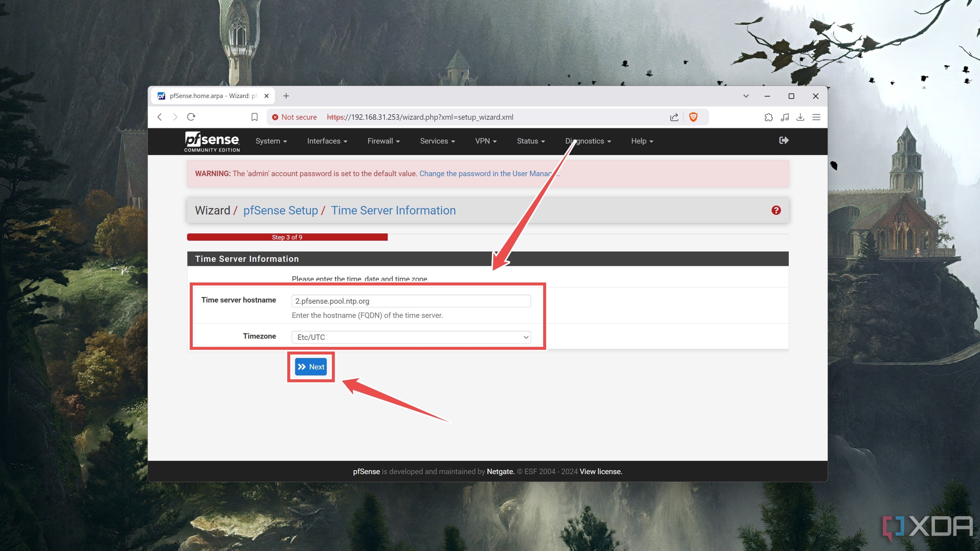Open the share page icon in address bar
The image size is (980, 551).
[x=674, y=117]
